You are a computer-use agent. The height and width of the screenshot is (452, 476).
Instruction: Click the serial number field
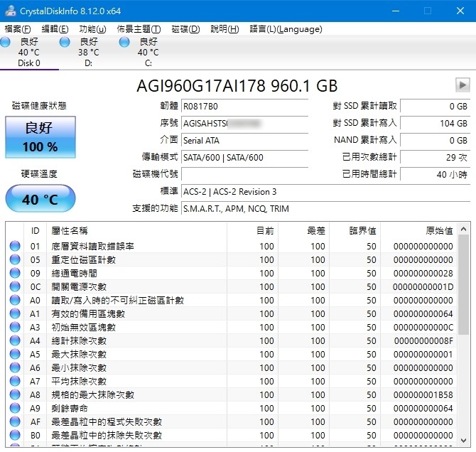click(244, 124)
